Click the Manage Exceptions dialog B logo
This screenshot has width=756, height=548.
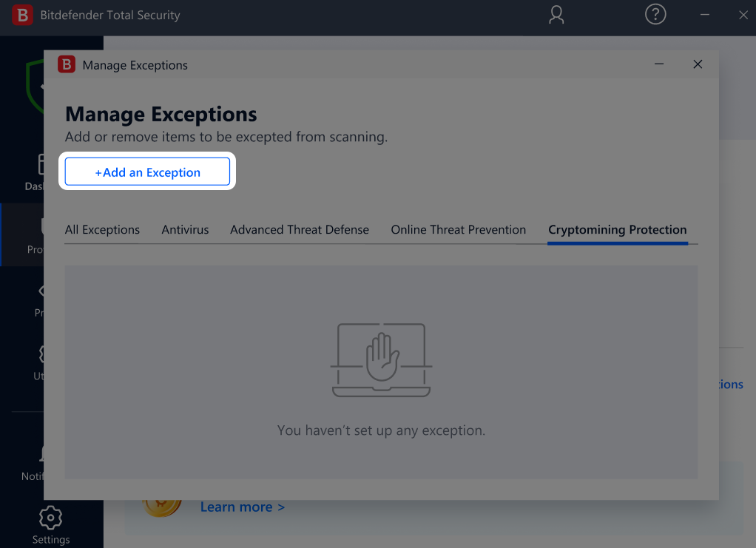coord(67,64)
